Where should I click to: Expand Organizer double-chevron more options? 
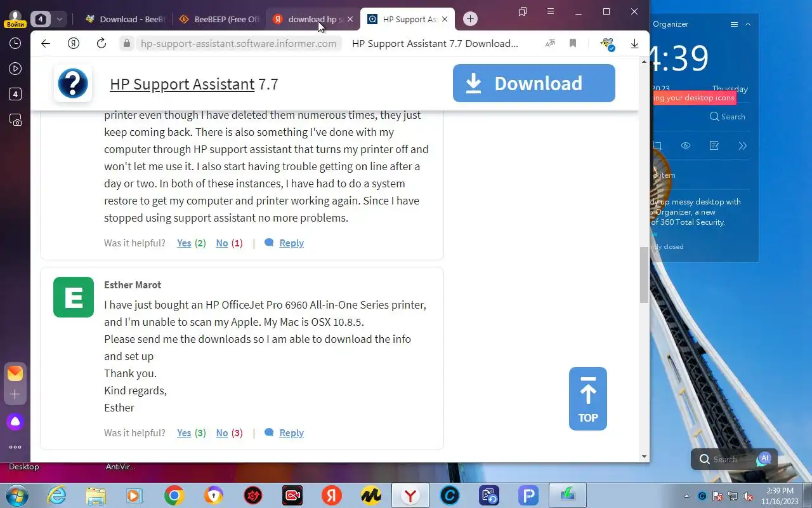(x=743, y=145)
